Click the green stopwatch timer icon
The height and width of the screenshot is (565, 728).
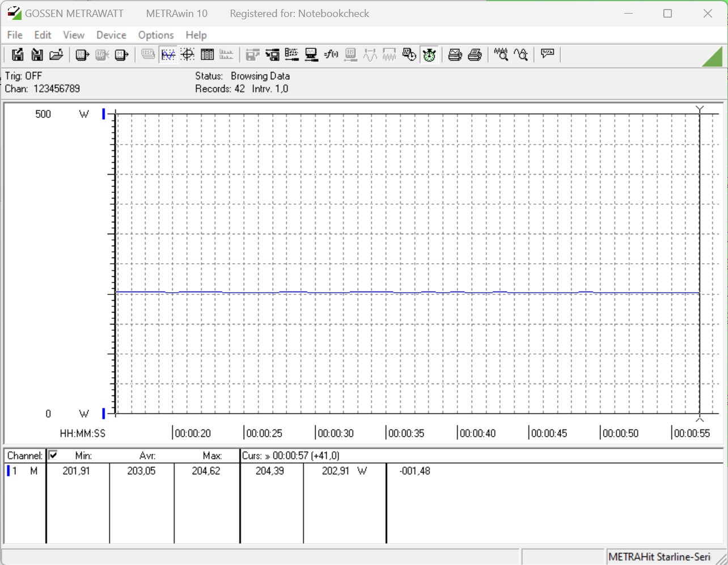click(x=429, y=54)
